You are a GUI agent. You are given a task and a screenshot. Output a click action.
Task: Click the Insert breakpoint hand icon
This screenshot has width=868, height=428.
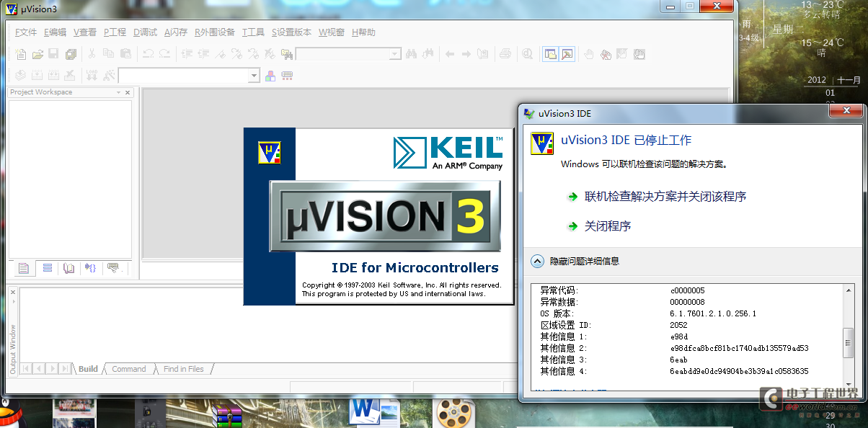[x=589, y=54]
